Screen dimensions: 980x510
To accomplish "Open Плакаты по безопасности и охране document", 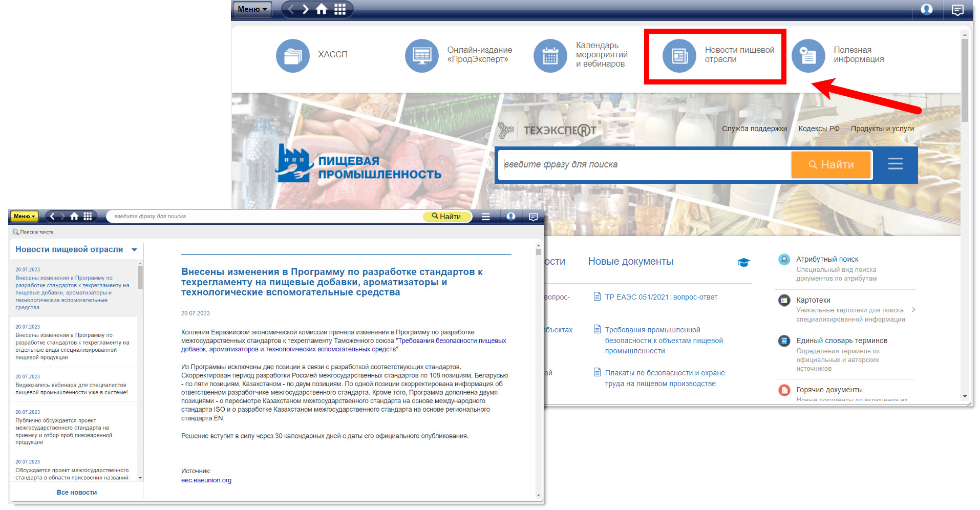I will [665, 378].
